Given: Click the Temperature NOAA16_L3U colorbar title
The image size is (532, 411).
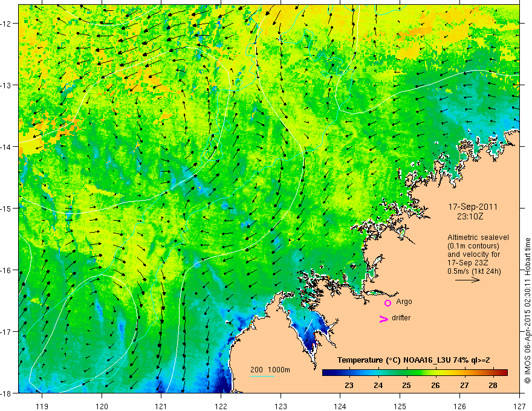Looking at the screenshot, I should coord(414,360).
